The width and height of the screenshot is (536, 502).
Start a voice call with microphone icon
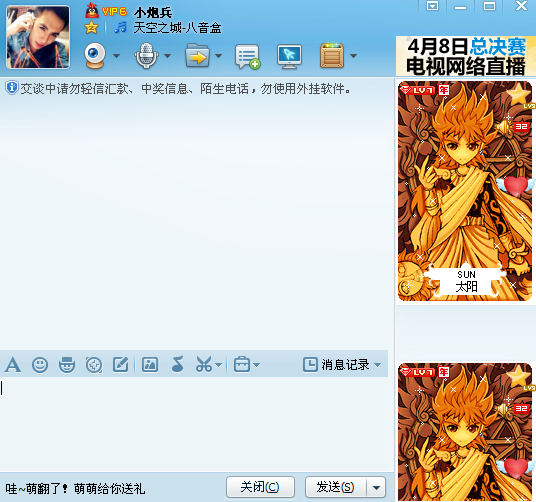click(x=146, y=55)
